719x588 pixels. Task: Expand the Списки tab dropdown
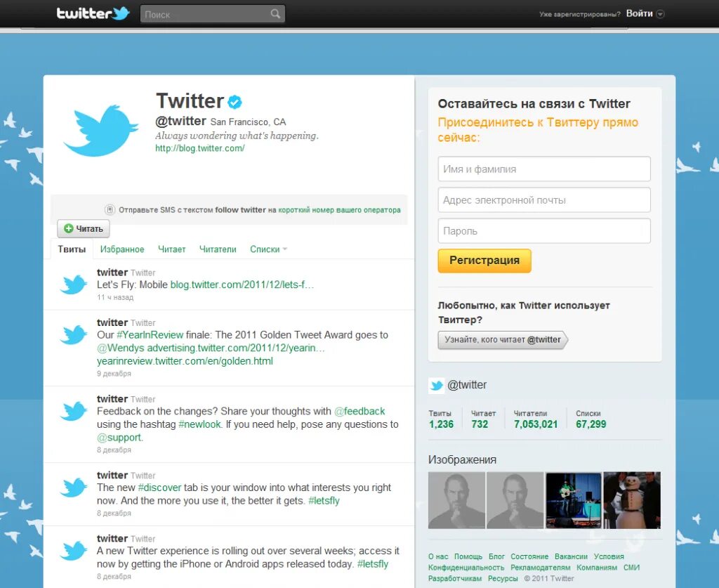pyautogui.click(x=285, y=249)
